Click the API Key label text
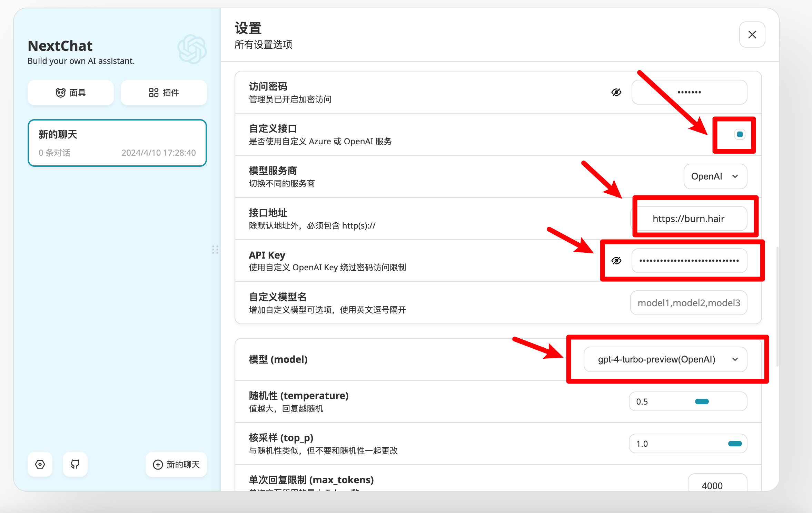Screen dimensions: 812x513 [x=267, y=255]
